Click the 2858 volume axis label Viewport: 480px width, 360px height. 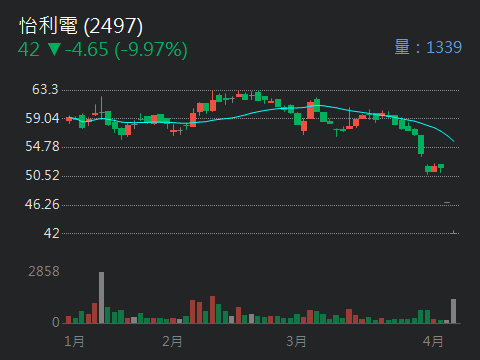pos(44,272)
